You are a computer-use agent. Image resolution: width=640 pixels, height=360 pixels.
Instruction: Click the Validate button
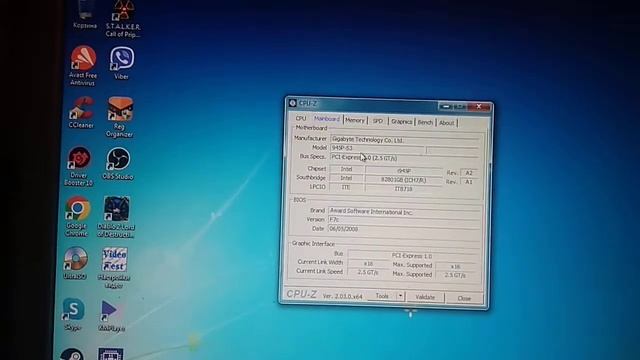tap(425, 297)
